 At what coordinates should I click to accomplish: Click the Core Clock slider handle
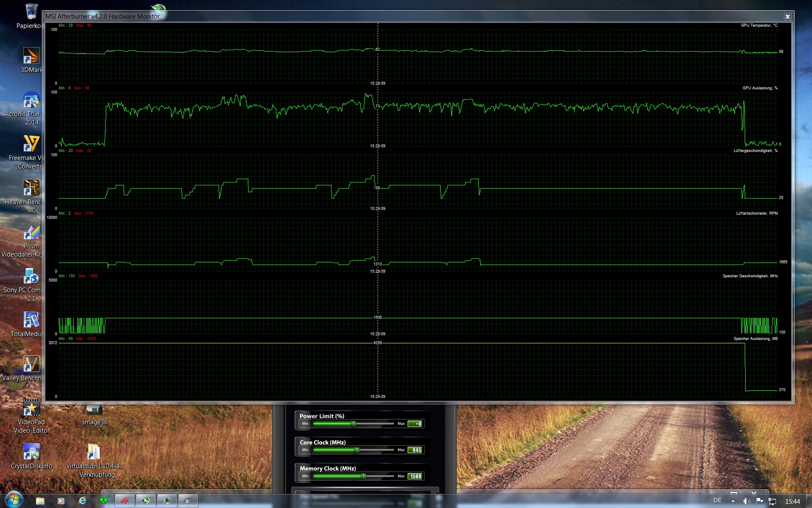(x=357, y=450)
